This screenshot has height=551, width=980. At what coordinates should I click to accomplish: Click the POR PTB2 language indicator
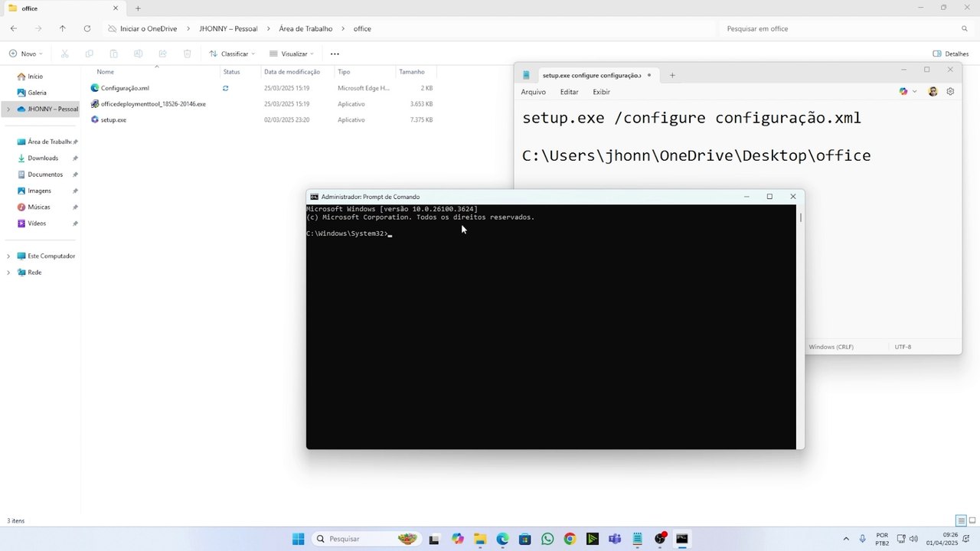pyautogui.click(x=882, y=539)
